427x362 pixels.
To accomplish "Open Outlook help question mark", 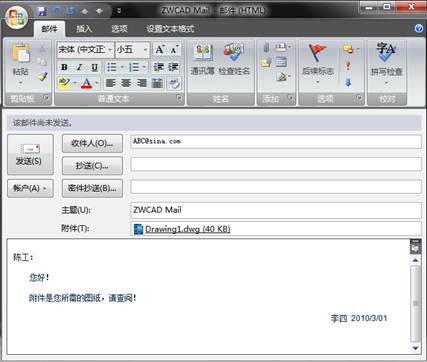I will pos(419,28).
